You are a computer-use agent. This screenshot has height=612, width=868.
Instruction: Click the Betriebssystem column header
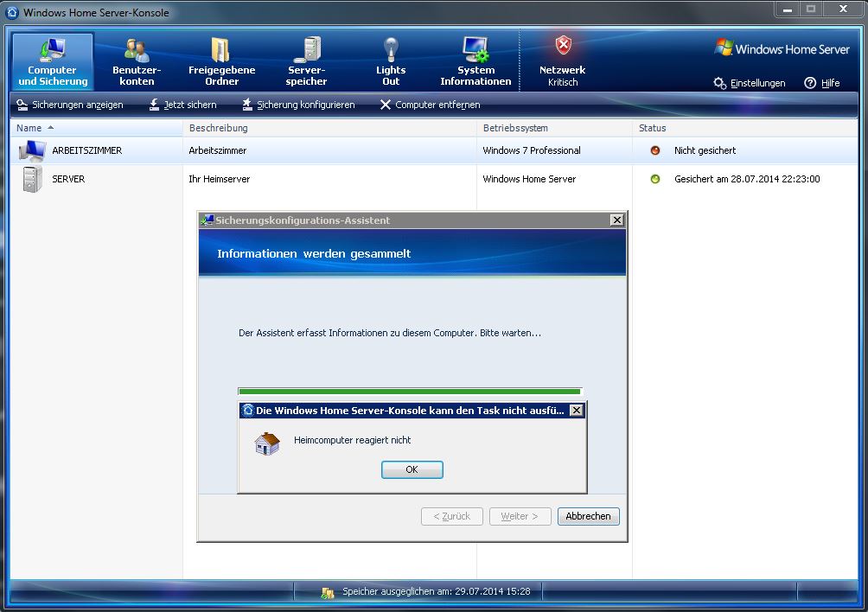pyautogui.click(x=554, y=128)
